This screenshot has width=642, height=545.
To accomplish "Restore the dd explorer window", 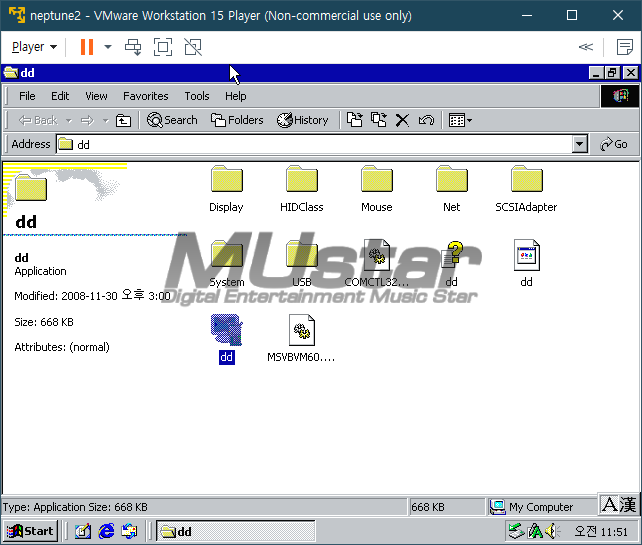I will tap(613, 73).
